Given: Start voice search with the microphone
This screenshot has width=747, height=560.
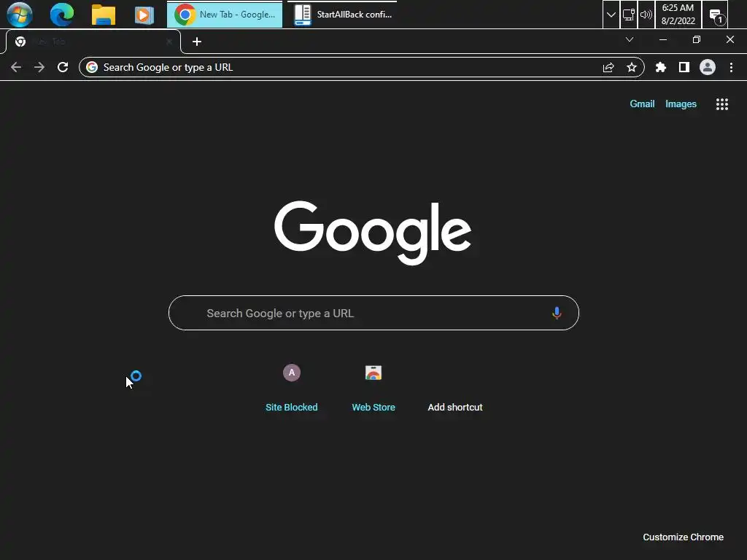Looking at the screenshot, I should point(557,313).
